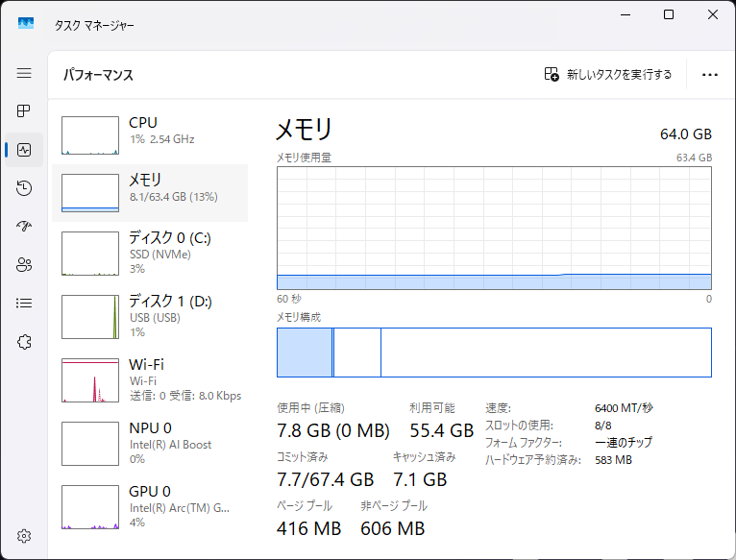Select the Performance page icon

pyautogui.click(x=24, y=150)
